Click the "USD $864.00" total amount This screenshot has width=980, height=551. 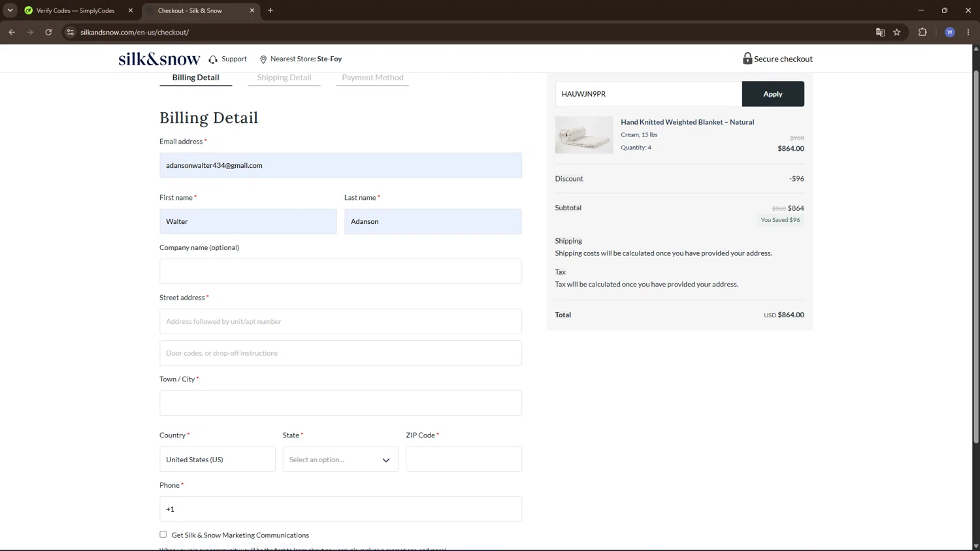[x=784, y=315]
